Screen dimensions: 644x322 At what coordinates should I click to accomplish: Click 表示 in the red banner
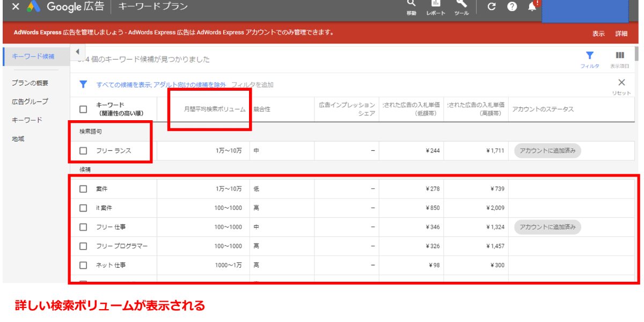598,33
